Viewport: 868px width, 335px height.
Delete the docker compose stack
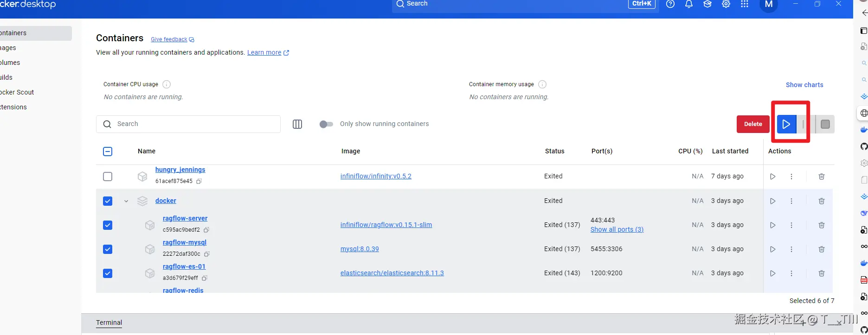[x=822, y=201]
